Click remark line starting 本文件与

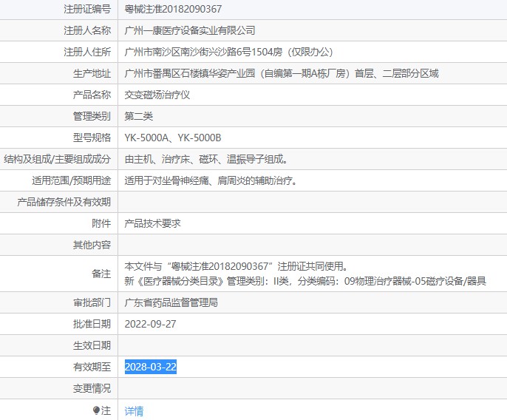click(x=237, y=266)
